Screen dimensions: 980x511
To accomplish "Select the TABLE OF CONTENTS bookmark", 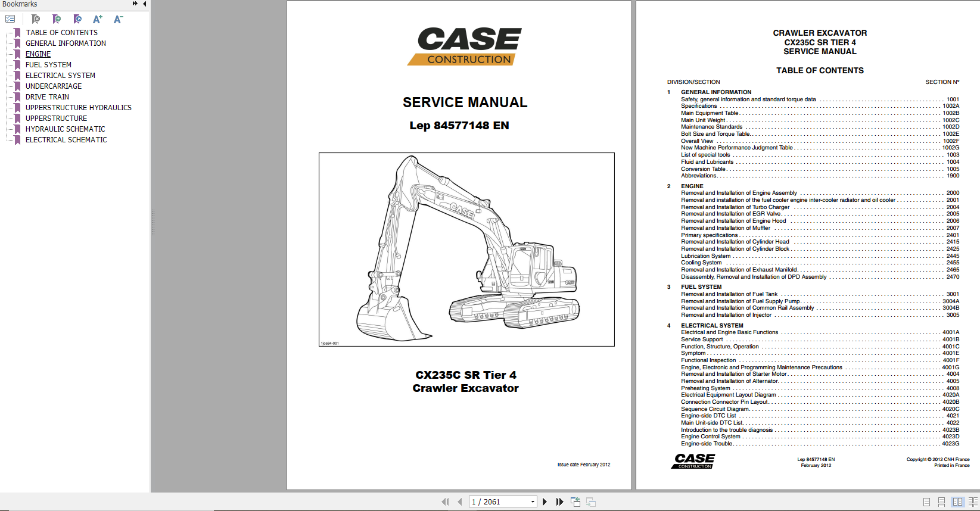I will 61,33.
